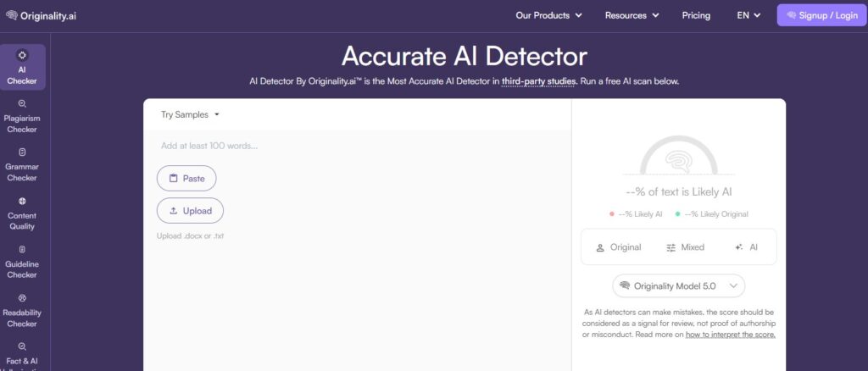868x371 pixels.
Task: Click the Upload button
Action: point(190,211)
